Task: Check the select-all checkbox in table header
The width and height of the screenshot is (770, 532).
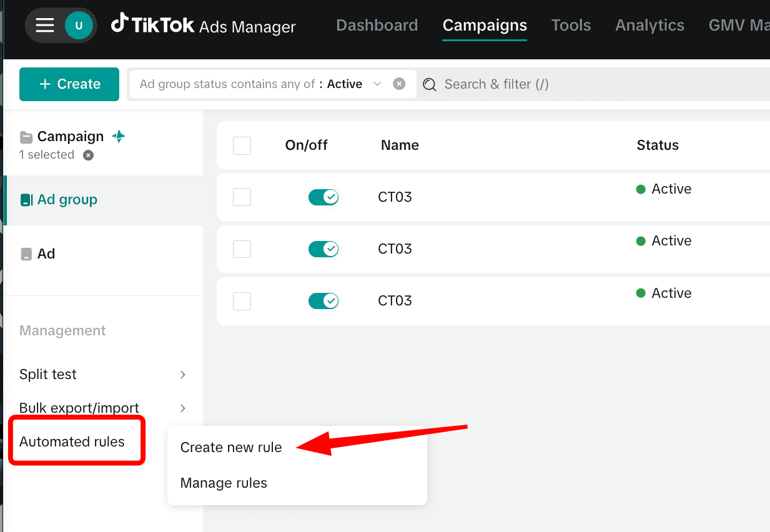Action: [242, 145]
